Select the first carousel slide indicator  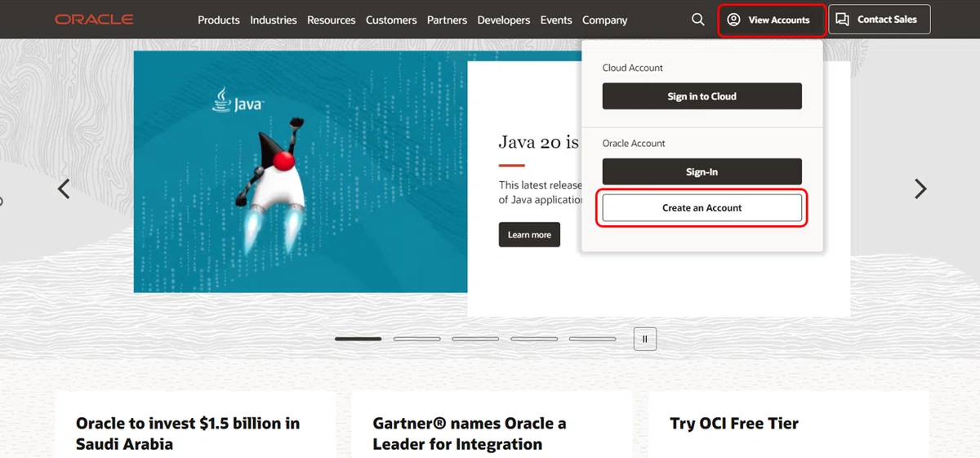click(359, 338)
